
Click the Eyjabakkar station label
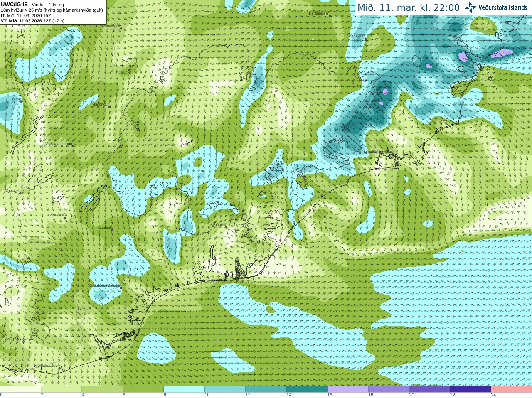(355, 36)
